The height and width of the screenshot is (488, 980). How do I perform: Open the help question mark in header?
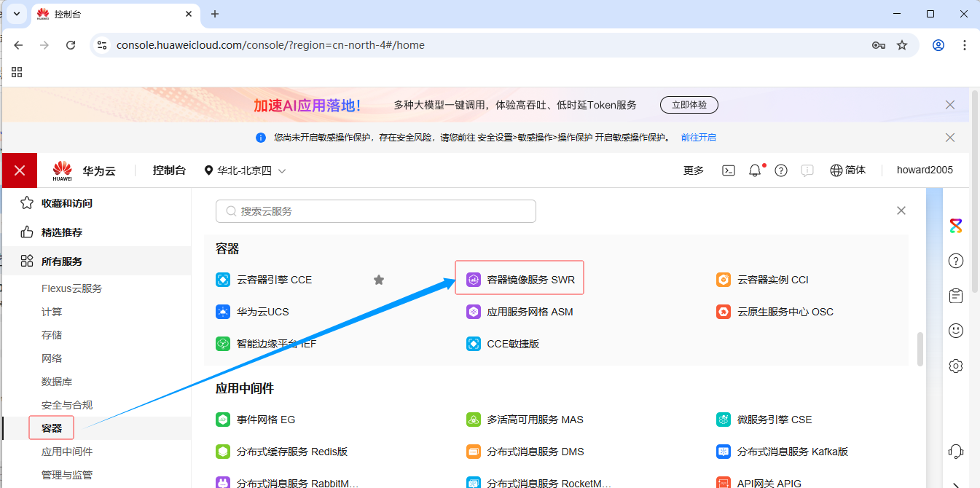click(x=781, y=170)
